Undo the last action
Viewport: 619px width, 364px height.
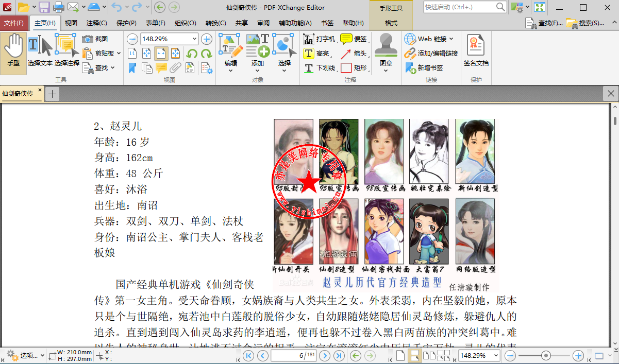pyautogui.click(x=116, y=7)
